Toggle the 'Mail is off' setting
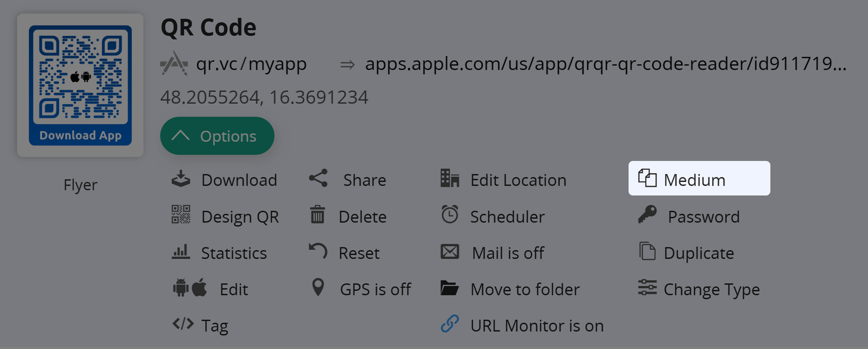The image size is (868, 349). click(x=508, y=253)
